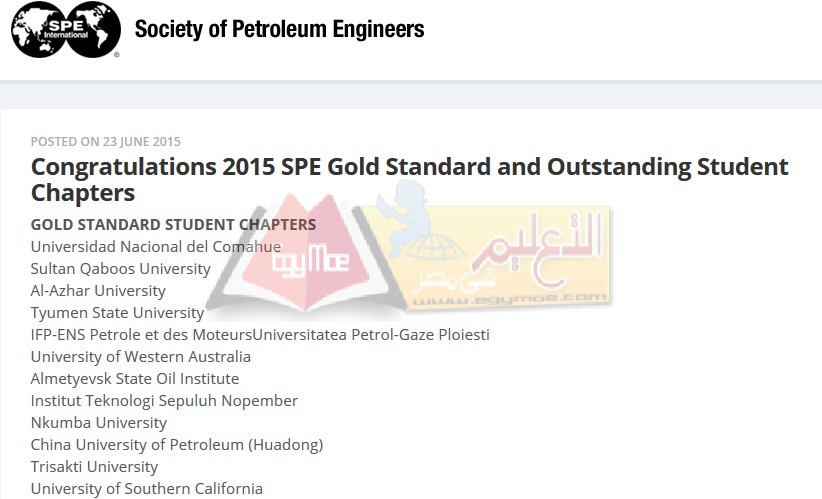
Task: Click Universidad Nacional del Comahue entry
Action: point(156,246)
